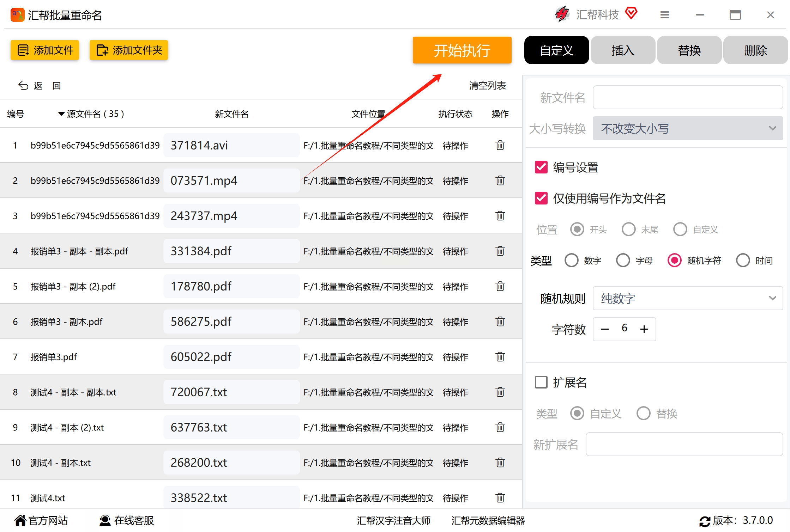Switch to 自定义 tab
790x532 pixels.
[556, 50]
